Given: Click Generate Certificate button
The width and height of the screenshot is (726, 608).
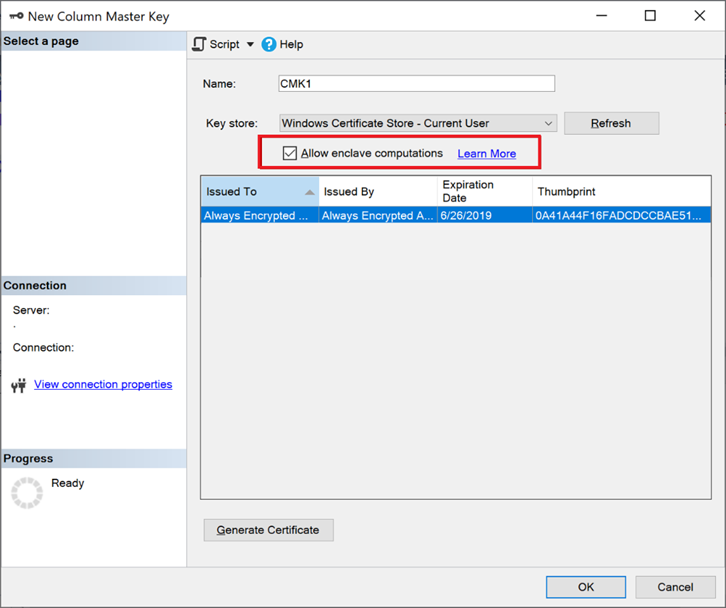Looking at the screenshot, I should pos(269,530).
